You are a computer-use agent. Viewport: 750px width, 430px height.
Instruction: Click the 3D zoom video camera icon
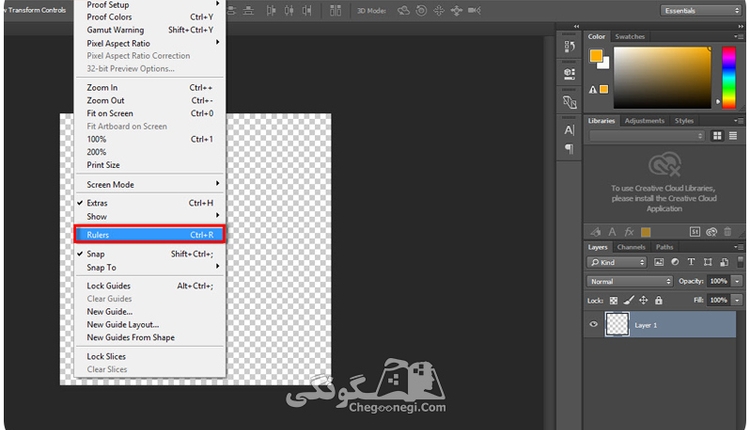[474, 10]
